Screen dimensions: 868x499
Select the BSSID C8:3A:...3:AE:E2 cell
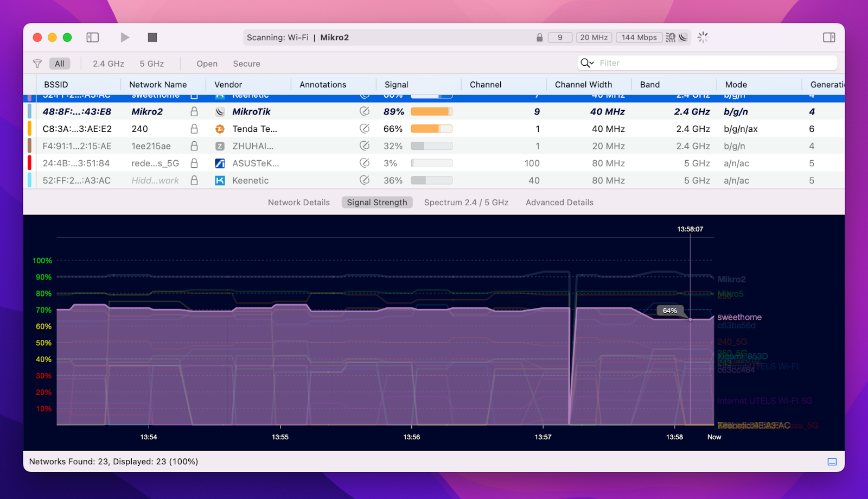(x=77, y=129)
